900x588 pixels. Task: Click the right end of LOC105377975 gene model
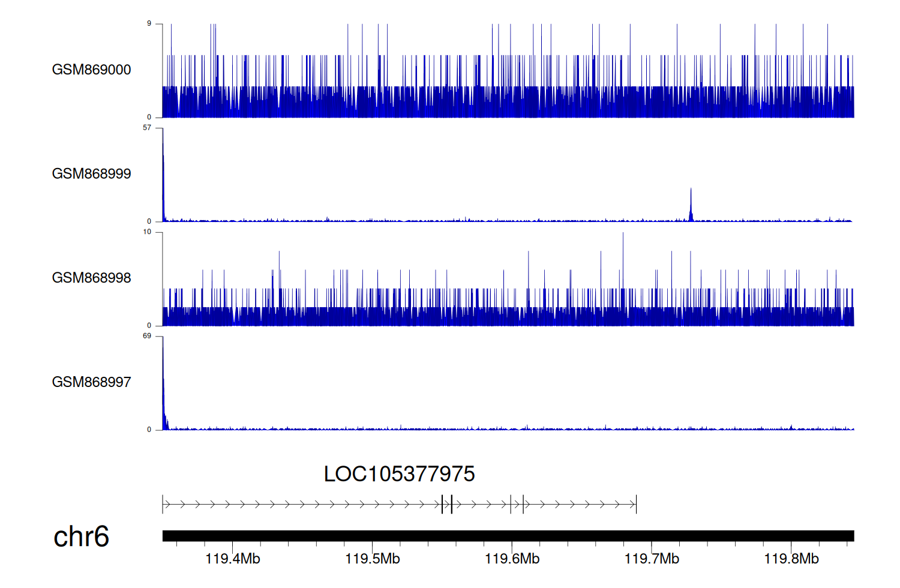[635, 505]
